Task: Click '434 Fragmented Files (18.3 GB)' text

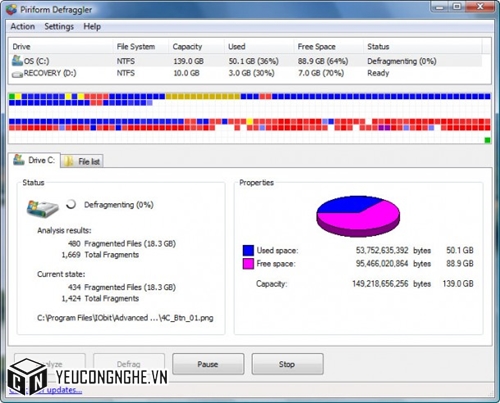Action: (122, 287)
